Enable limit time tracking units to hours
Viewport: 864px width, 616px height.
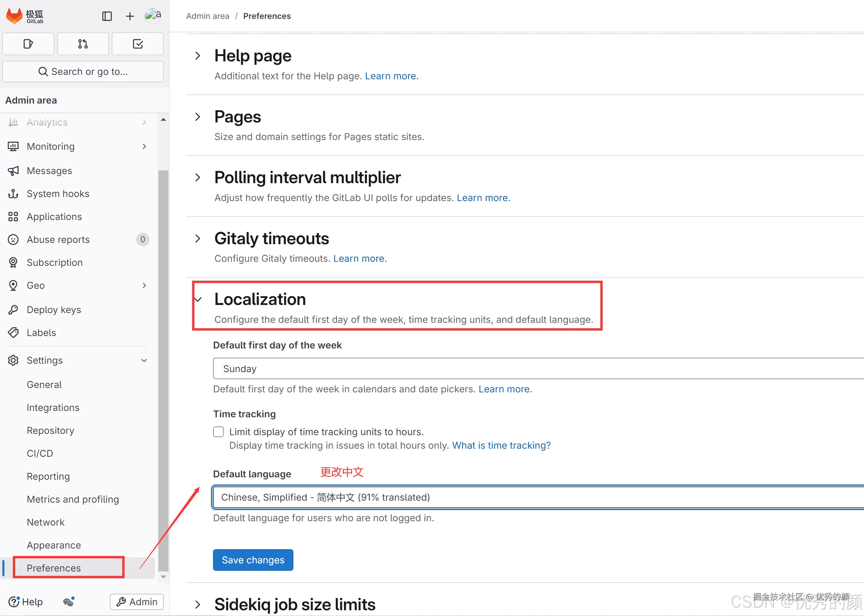[x=218, y=432]
